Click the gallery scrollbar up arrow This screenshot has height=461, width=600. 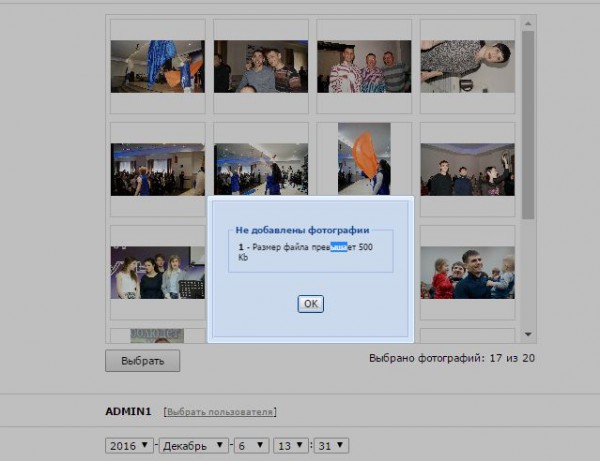(528, 24)
